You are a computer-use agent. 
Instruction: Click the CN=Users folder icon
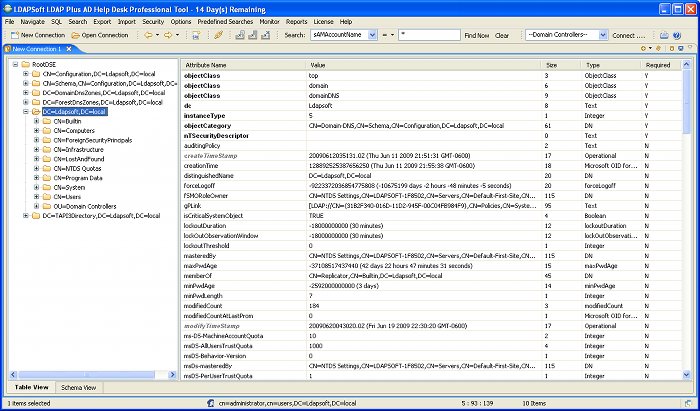point(48,197)
